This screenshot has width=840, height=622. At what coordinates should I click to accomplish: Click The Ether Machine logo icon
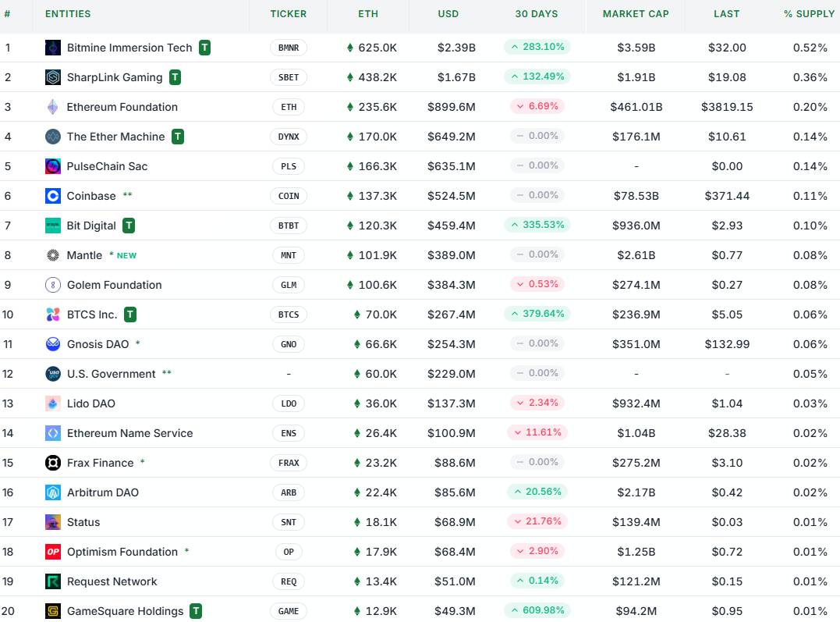pos(52,137)
